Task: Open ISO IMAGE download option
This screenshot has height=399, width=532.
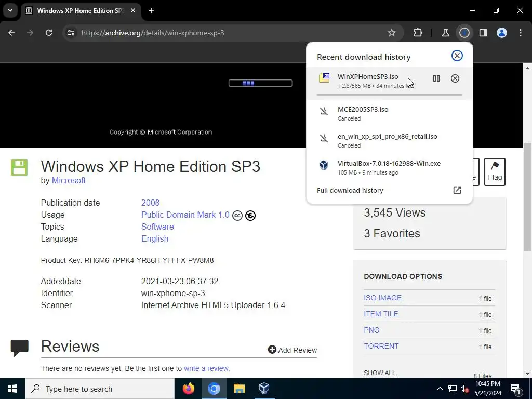Action: tap(382, 298)
